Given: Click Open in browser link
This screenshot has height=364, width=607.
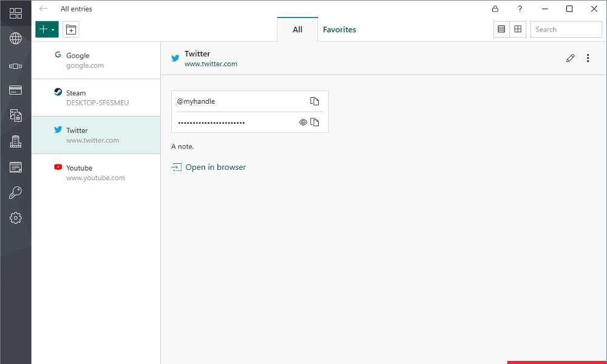Looking at the screenshot, I should tap(209, 167).
